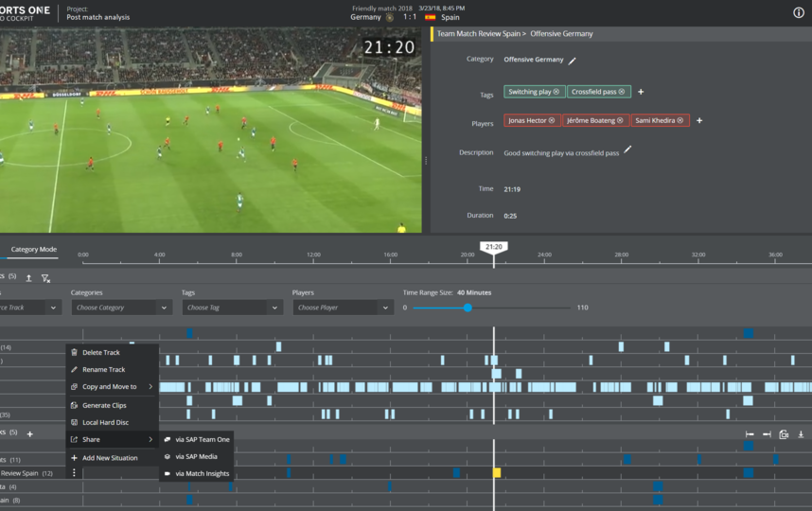Screen dimensions: 812x511
Task: Select the yellow highlighted situation marker
Action: (x=497, y=473)
